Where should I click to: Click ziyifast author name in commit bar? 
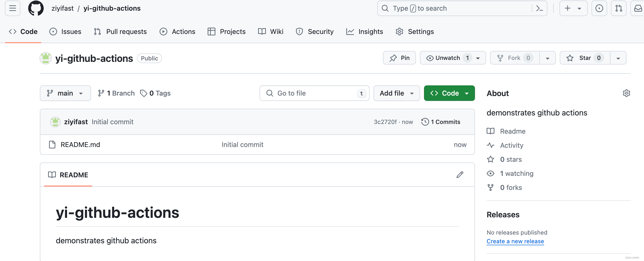76,122
